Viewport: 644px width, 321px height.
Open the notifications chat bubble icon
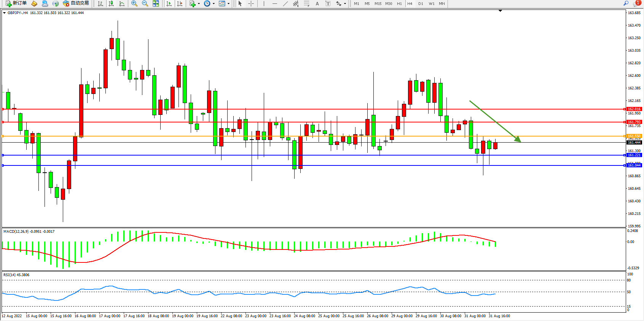[x=636, y=3]
